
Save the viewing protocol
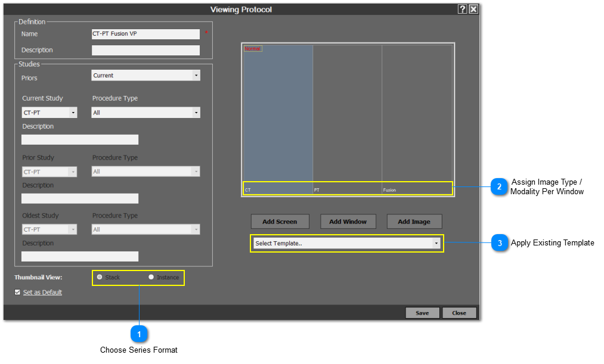tap(422, 313)
